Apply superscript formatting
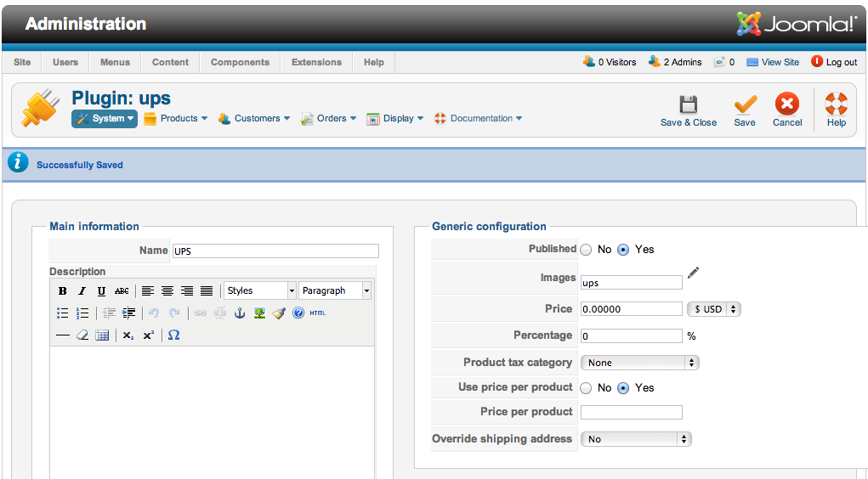This screenshot has width=868, height=479. coord(149,335)
